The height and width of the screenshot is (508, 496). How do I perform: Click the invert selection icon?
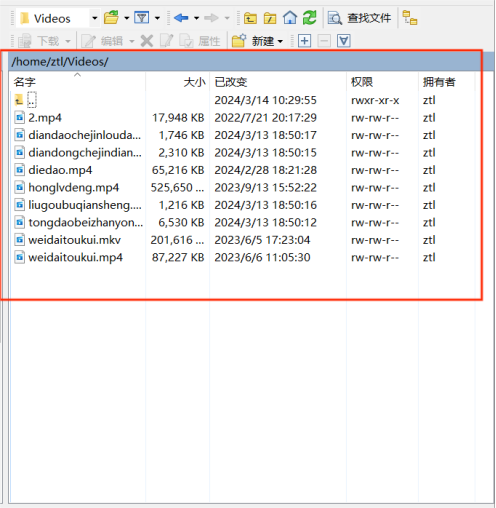[x=344, y=41]
